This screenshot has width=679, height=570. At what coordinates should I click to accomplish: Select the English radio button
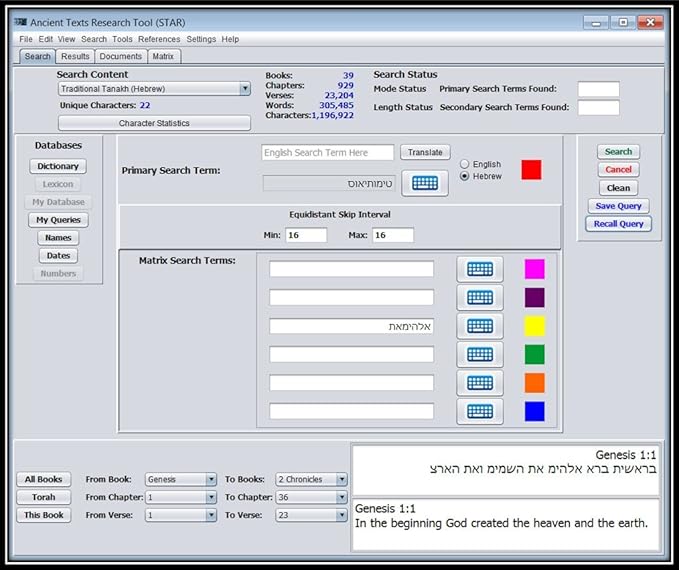(x=465, y=164)
